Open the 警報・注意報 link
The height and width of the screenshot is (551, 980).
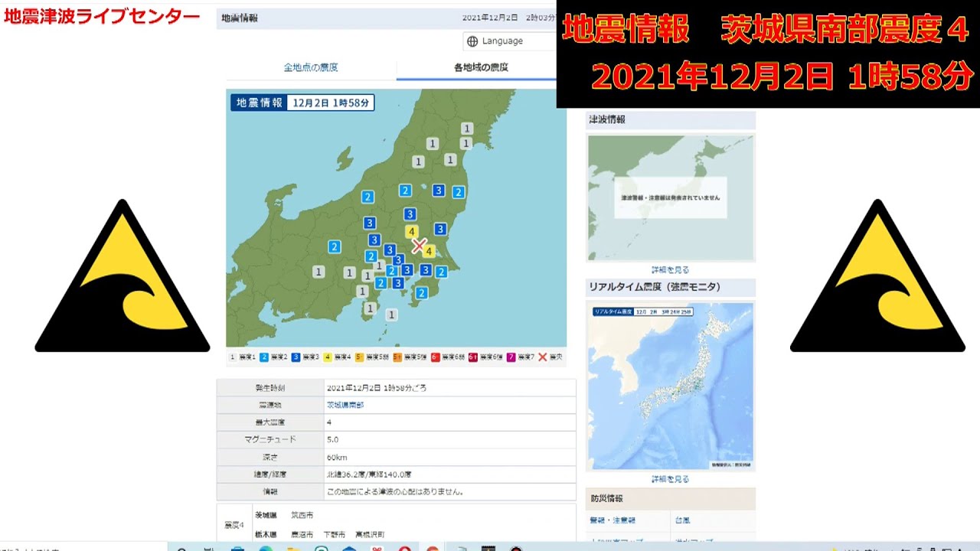click(612, 520)
